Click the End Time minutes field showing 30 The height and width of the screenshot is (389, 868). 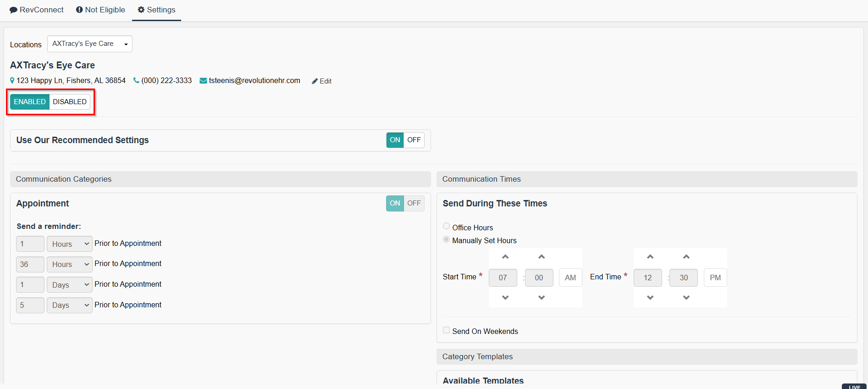coord(683,278)
